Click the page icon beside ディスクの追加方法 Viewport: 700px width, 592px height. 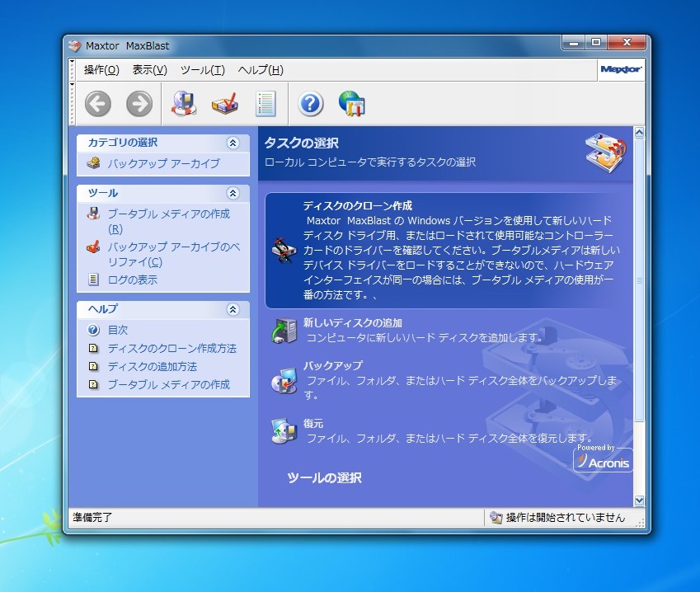[x=93, y=366]
